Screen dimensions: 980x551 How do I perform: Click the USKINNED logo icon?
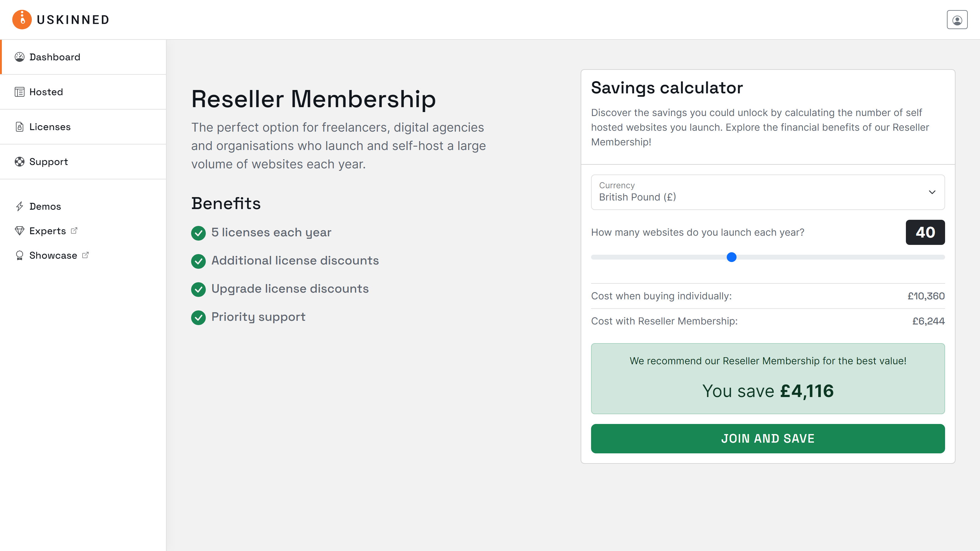tap(22, 19)
